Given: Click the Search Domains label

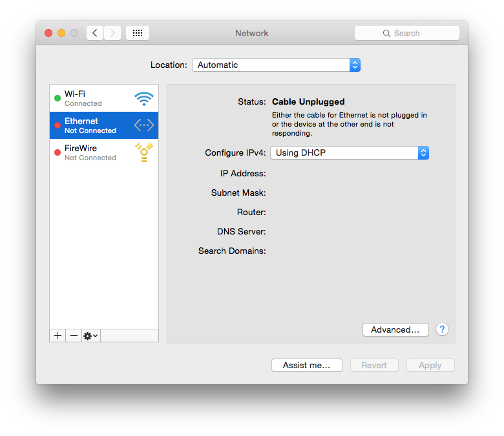Looking at the screenshot, I should click(232, 251).
